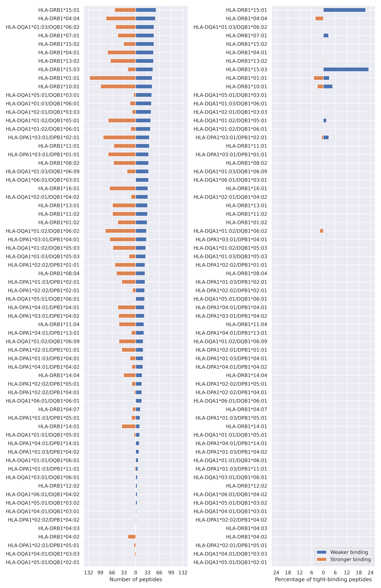Click orange HLA-DRB1*13:02 bar in Number of peptides chart
This screenshot has width=381, height=588.
[123, 61]
